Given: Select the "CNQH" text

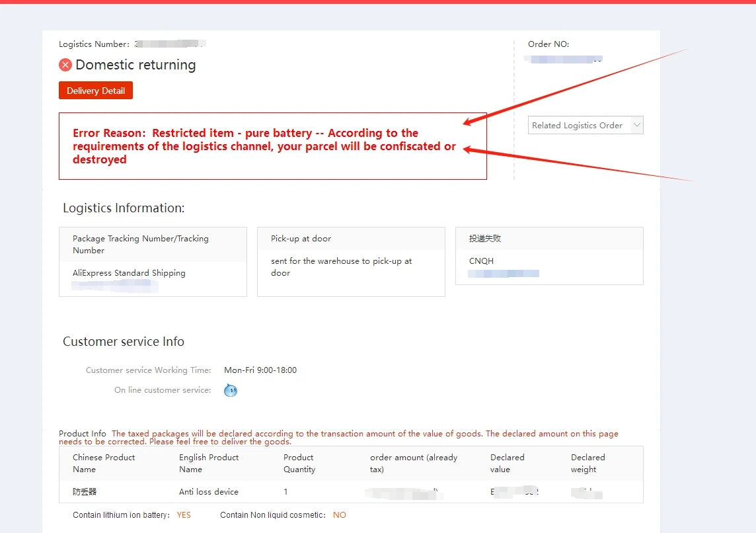Looking at the screenshot, I should pos(481,261).
